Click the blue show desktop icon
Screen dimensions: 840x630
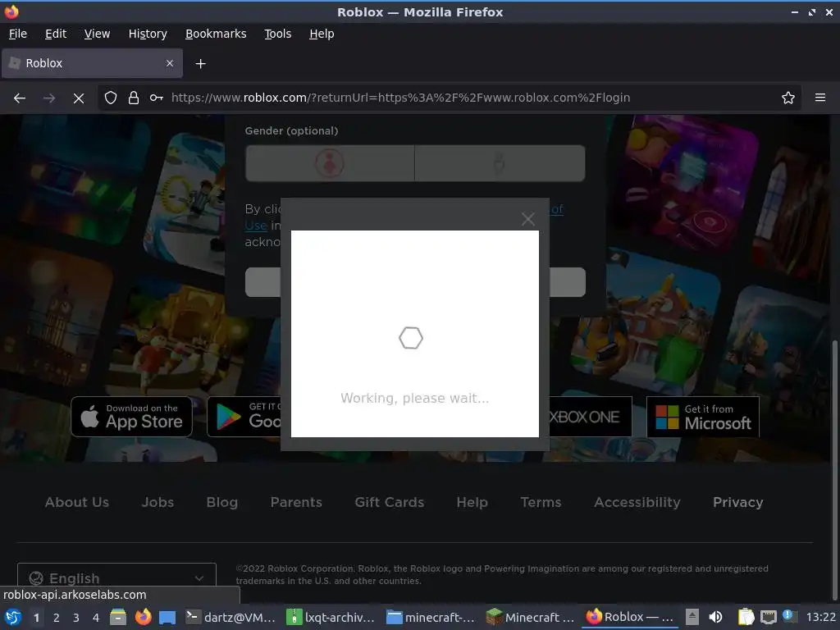167,617
